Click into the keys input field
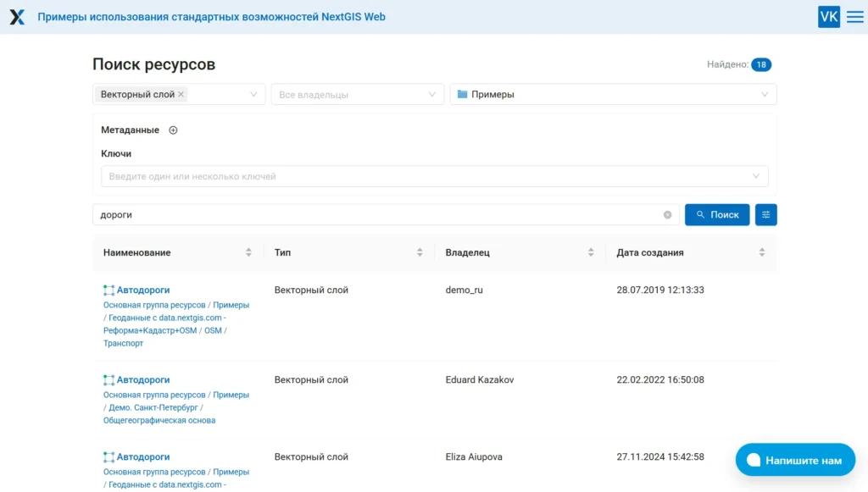The width and height of the screenshot is (868, 492). point(435,176)
